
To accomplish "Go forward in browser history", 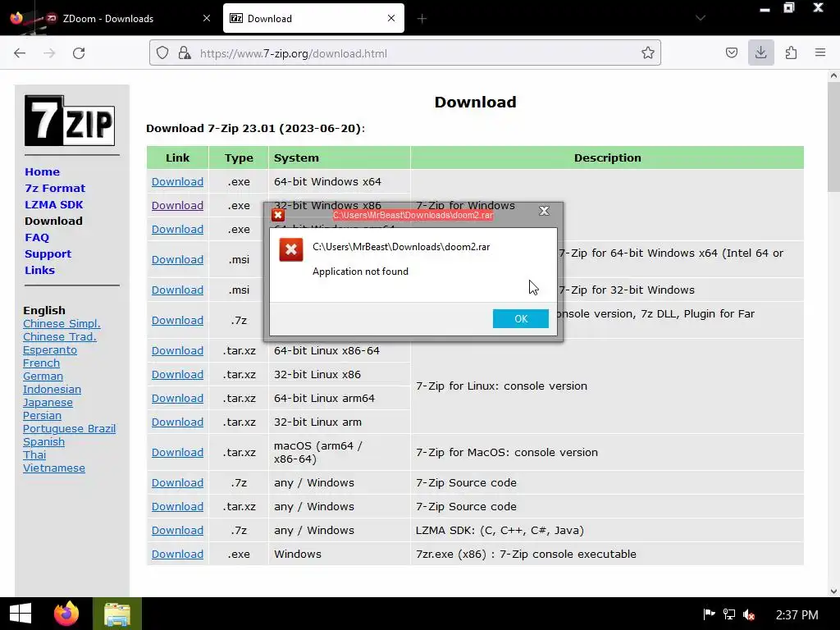I will [49, 53].
